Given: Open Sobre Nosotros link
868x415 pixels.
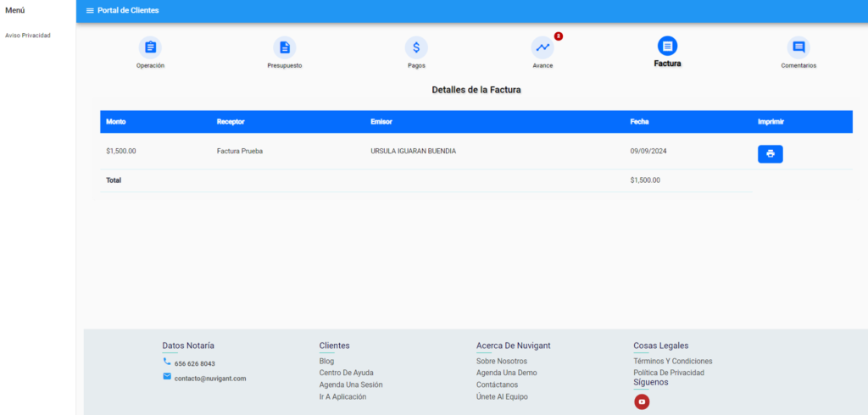Looking at the screenshot, I should pos(502,362).
